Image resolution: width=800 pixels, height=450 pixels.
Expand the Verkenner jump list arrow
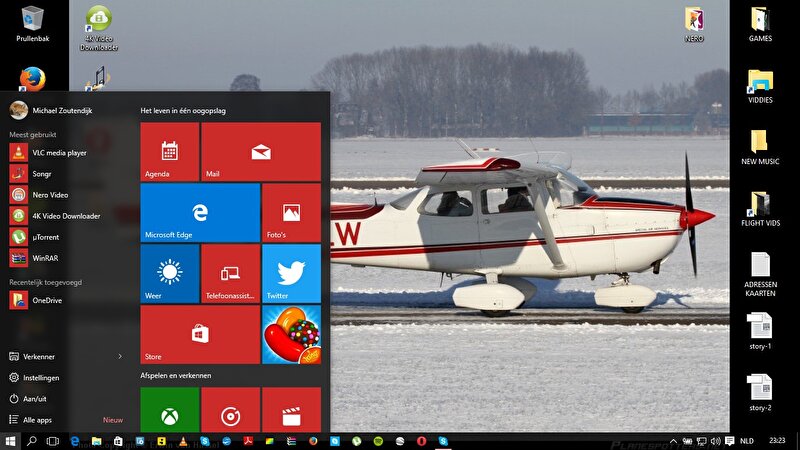[120, 356]
